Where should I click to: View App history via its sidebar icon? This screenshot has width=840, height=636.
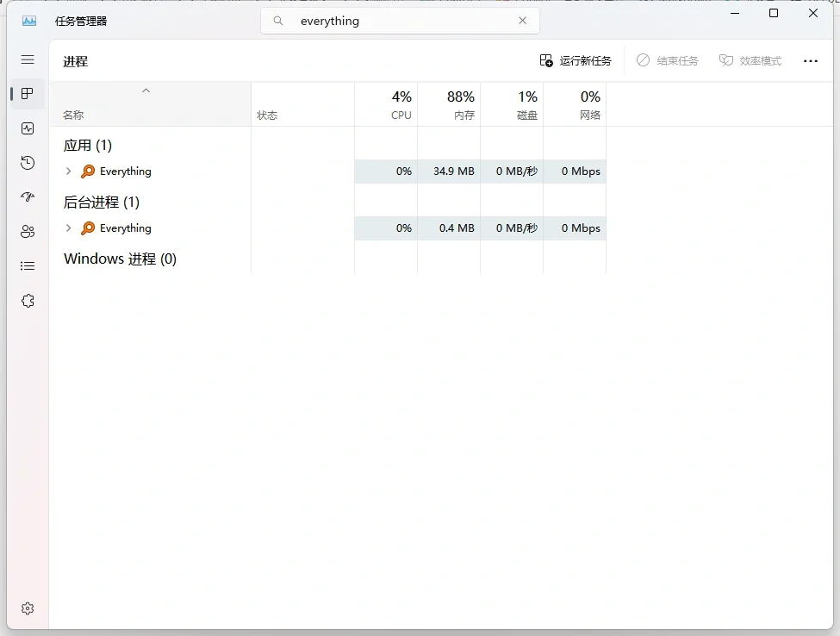click(x=27, y=162)
